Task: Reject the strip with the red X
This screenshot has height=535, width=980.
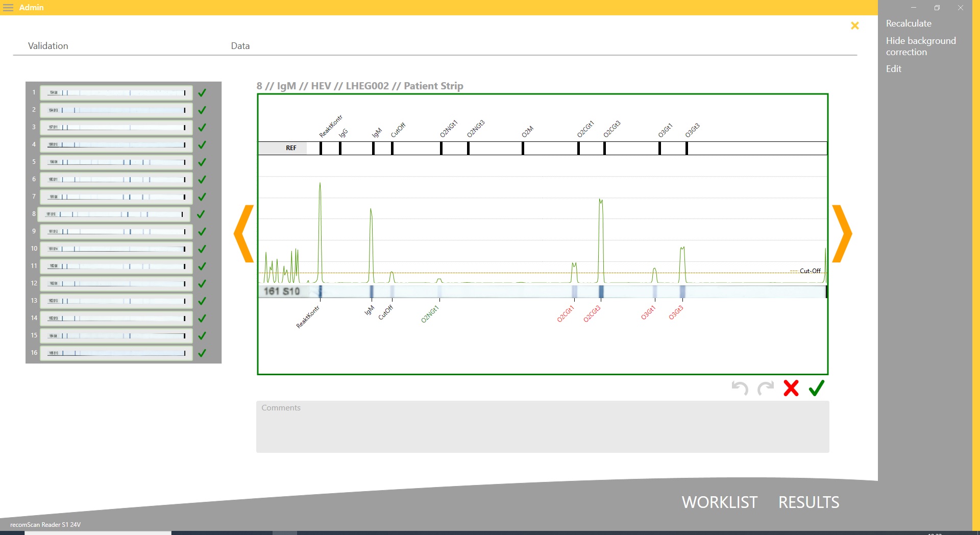Action: click(x=791, y=388)
